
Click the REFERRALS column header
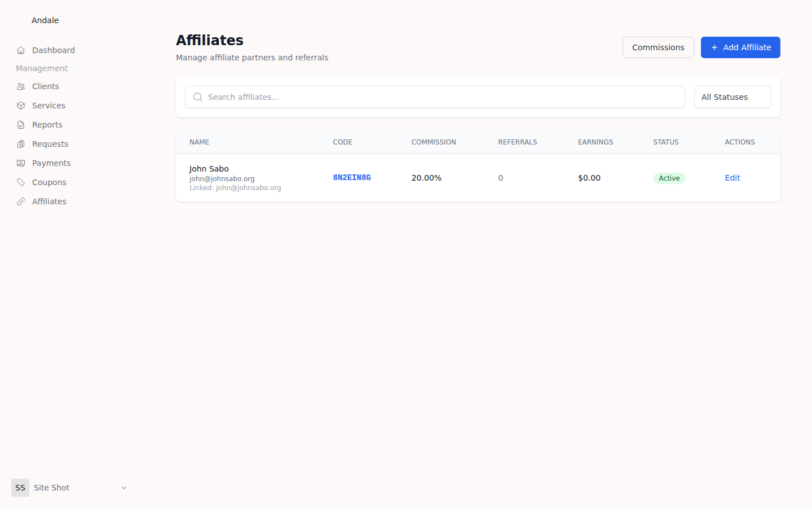(518, 142)
